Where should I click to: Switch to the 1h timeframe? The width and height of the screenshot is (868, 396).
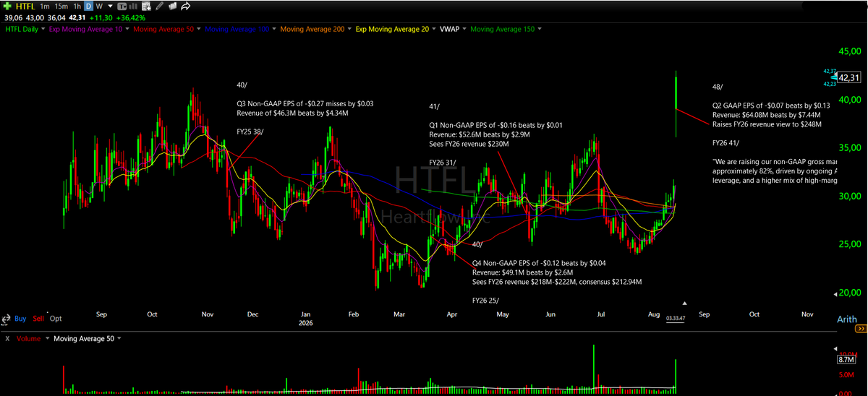click(x=77, y=7)
